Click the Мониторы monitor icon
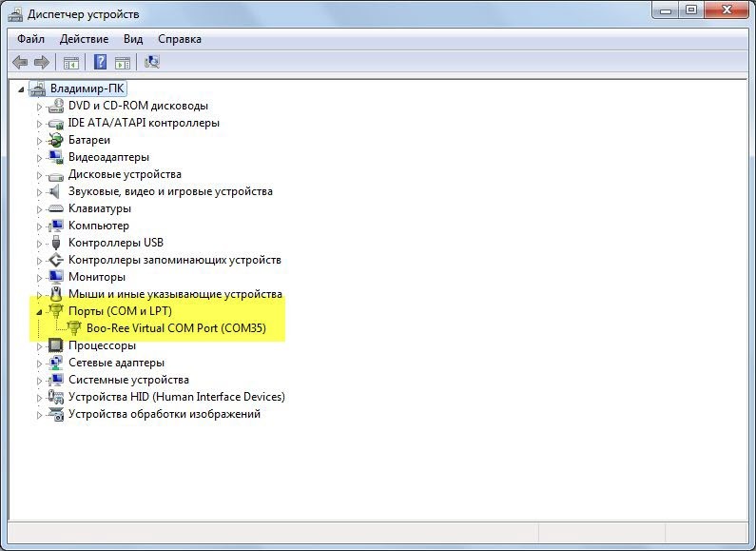Screen dimensions: 756x551 click(x=56, y=277)
